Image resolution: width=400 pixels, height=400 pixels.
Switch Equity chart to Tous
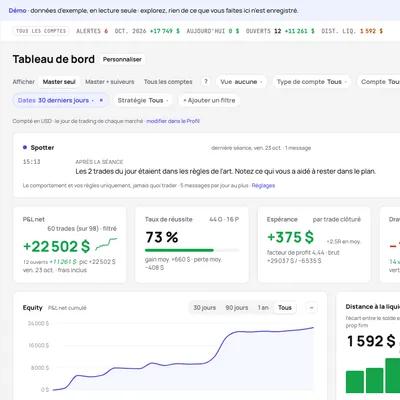[285, 308]
